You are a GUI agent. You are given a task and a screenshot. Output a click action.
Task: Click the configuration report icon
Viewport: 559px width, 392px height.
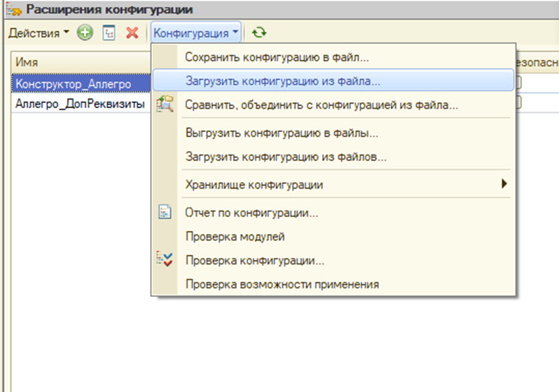(x=165, y=212)
